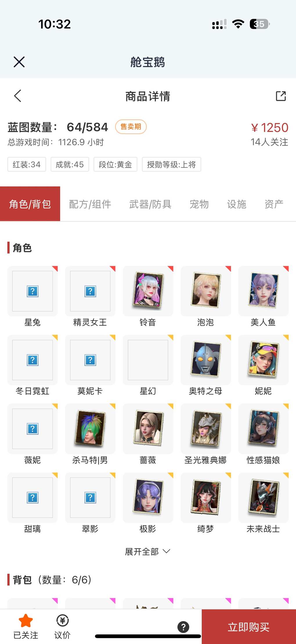The image size is (296, 644).
Task: View the 杀马特|男 character card
Action: tap(90, 428)
